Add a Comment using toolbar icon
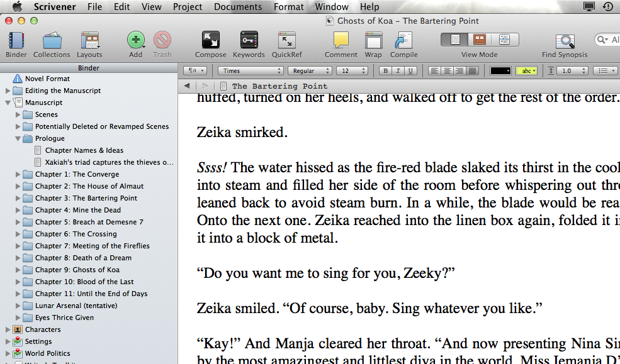The image size is (620, 364). tap(341, 40)
